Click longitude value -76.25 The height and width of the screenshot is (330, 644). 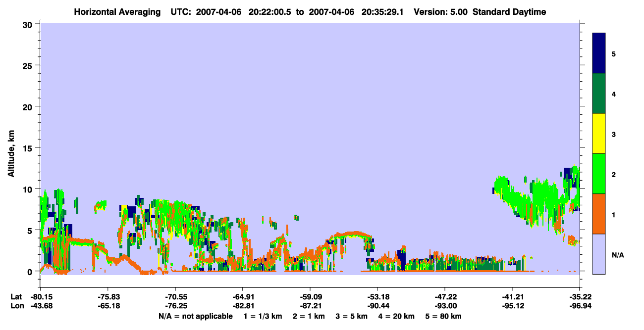[x=175, y=306]
